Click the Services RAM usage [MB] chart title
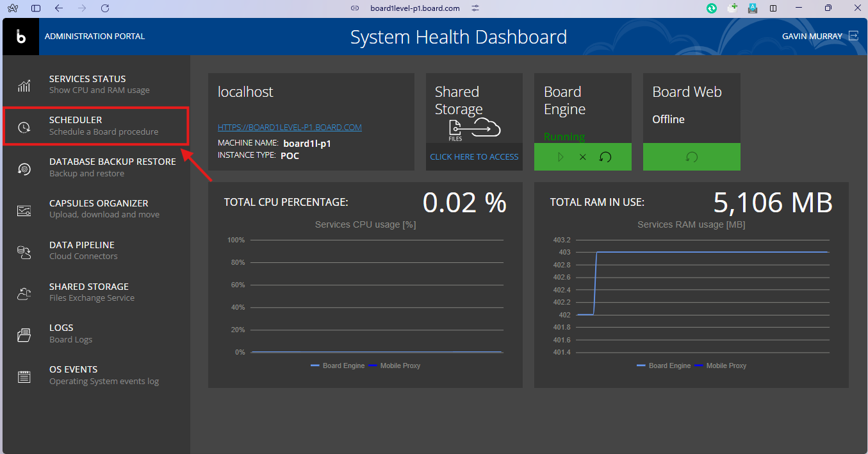This screenshot has width=868, height=454. pyautogui.click(x=691, y=224)
